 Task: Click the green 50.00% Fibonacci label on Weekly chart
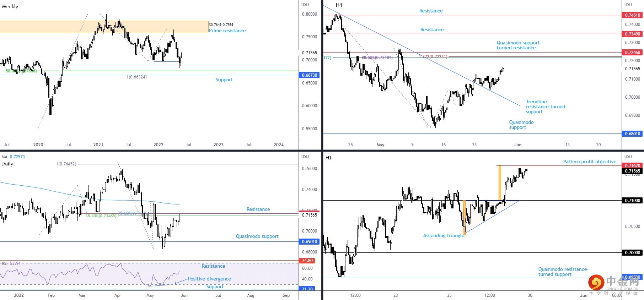[x=21, y=71]
